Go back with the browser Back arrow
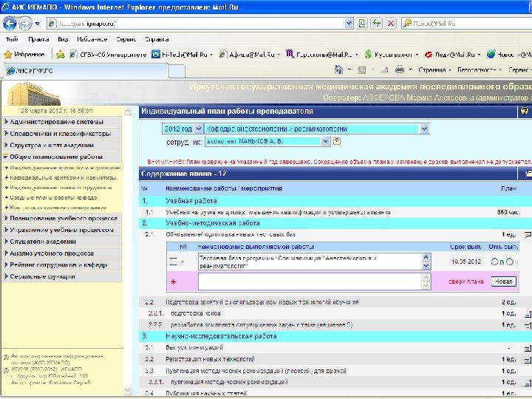 tap(10, 24)
